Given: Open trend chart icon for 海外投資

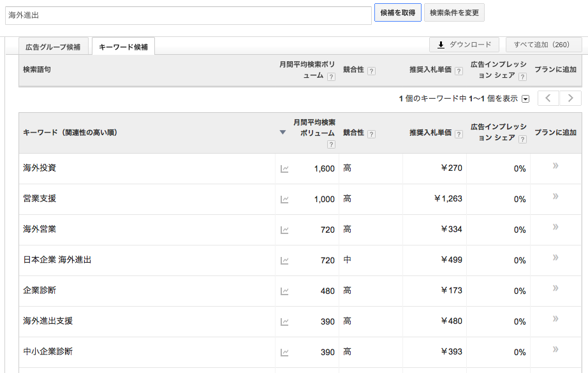Looking at the screenshot, I should click(284, 169).
